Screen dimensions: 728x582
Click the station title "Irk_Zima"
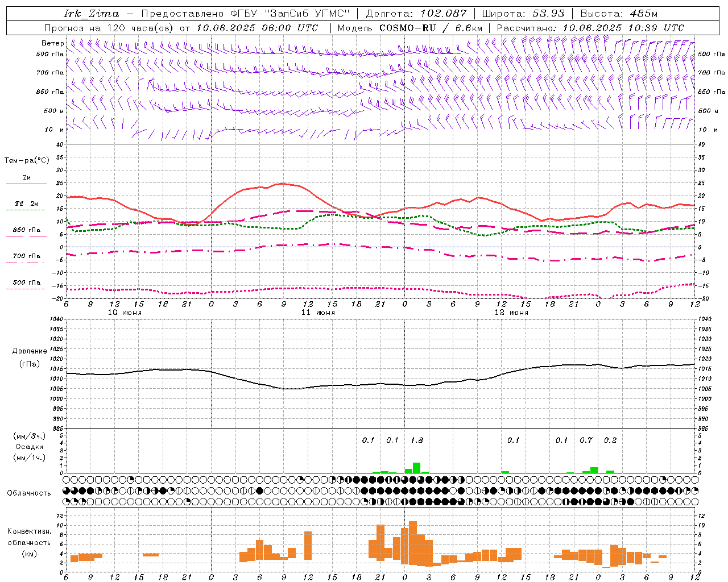[x=92, y=14]
